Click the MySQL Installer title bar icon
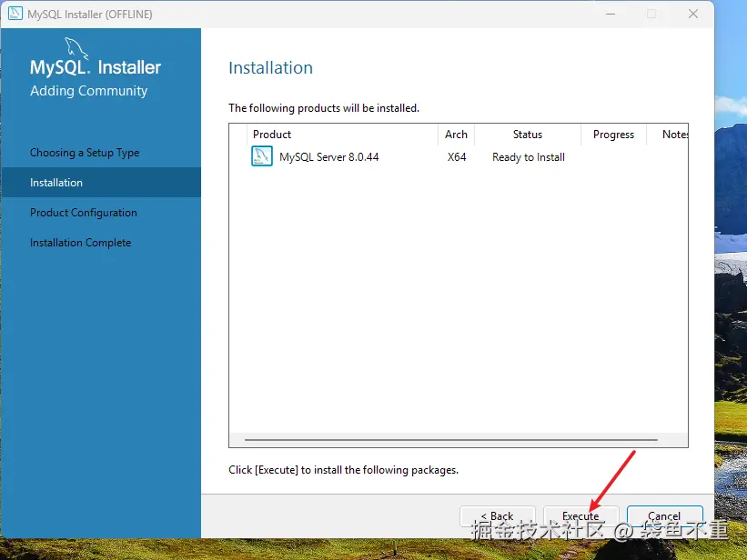This screenshot has height=560, width=747. point(15,14)
